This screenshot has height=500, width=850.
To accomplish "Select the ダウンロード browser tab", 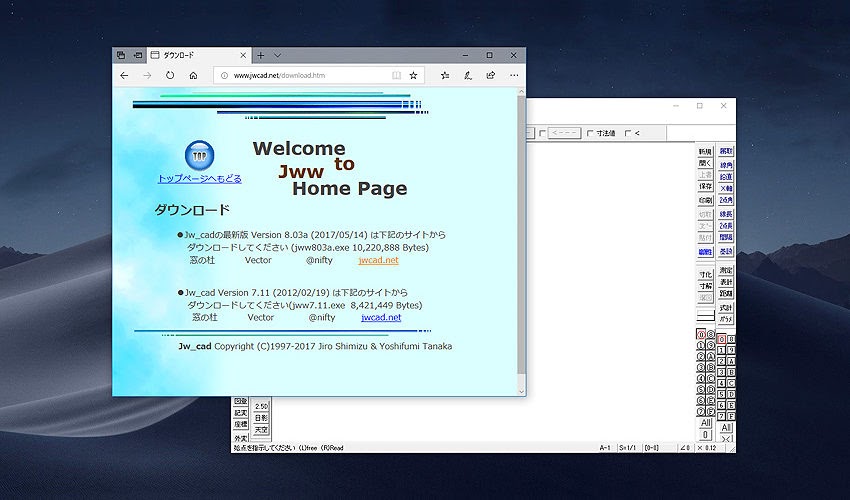I will point(199,55).
